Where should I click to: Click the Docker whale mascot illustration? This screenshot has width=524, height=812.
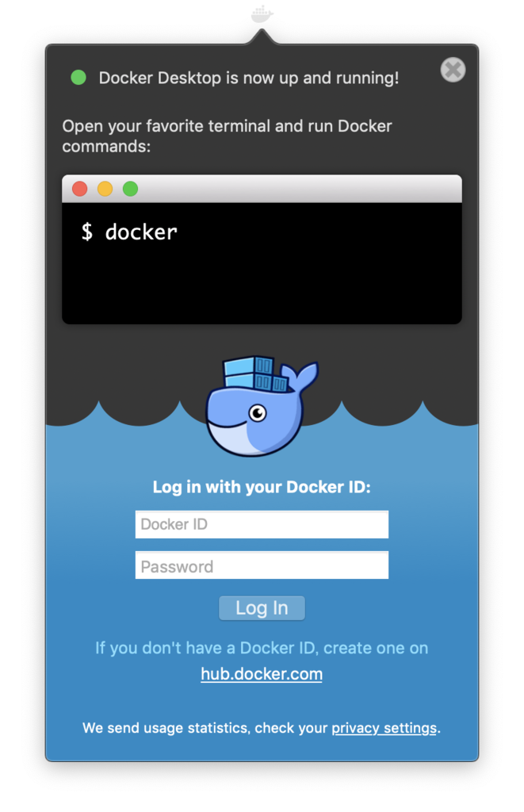click(x=262, y=406)
